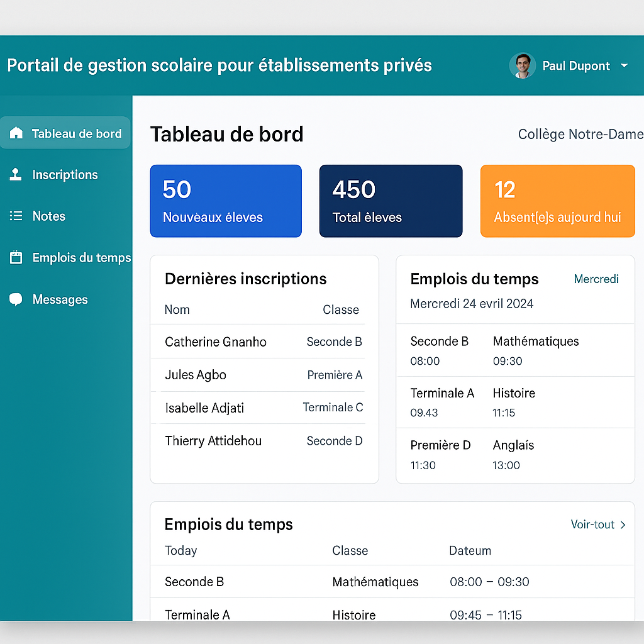Open Inscriptions via the person icon
The height and width of the screenshot is (644, 644).
pyautogui.click(x=15, y=174)
